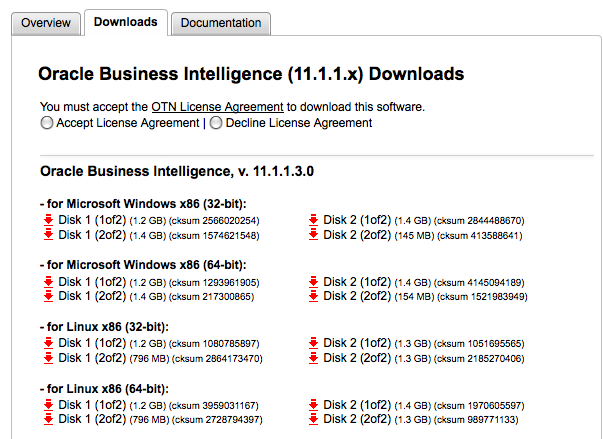
Task: Click Disk 2 (2of2) link under Linux 32-bit
Action: coord(357,358)
